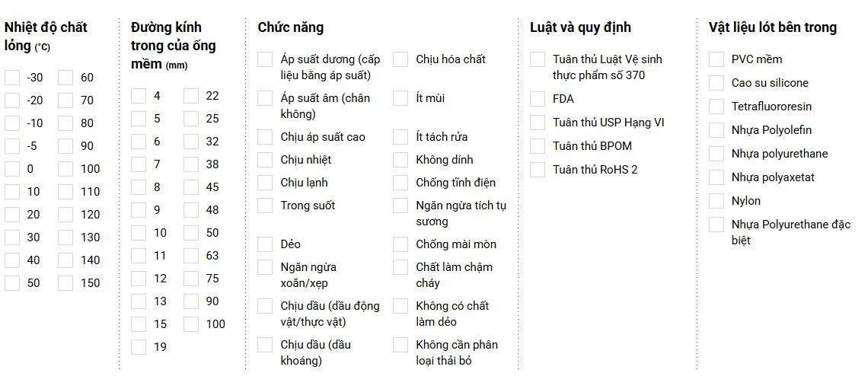This screenshot has width=868, height=392.
Task: Check the PVC mềm lining material
Action: [716, 59]
